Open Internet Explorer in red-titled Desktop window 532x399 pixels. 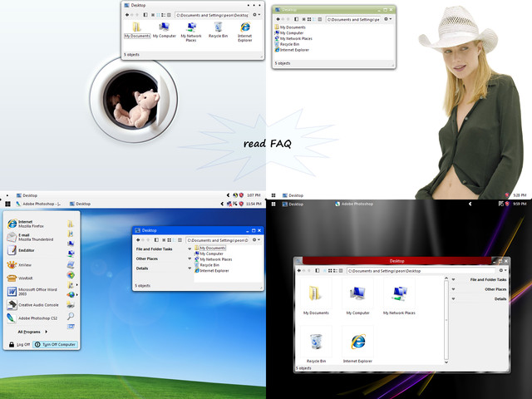(x=357, y=344)
